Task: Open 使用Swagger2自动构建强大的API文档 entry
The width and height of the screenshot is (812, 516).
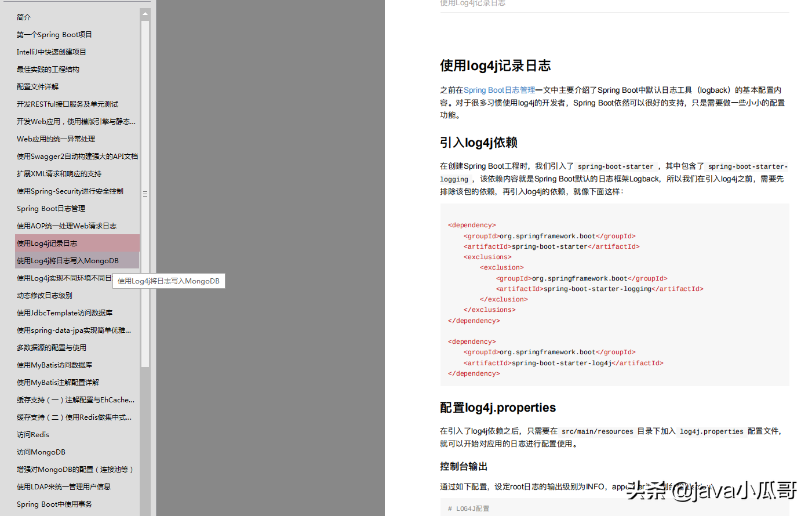Action: point(77,157)
